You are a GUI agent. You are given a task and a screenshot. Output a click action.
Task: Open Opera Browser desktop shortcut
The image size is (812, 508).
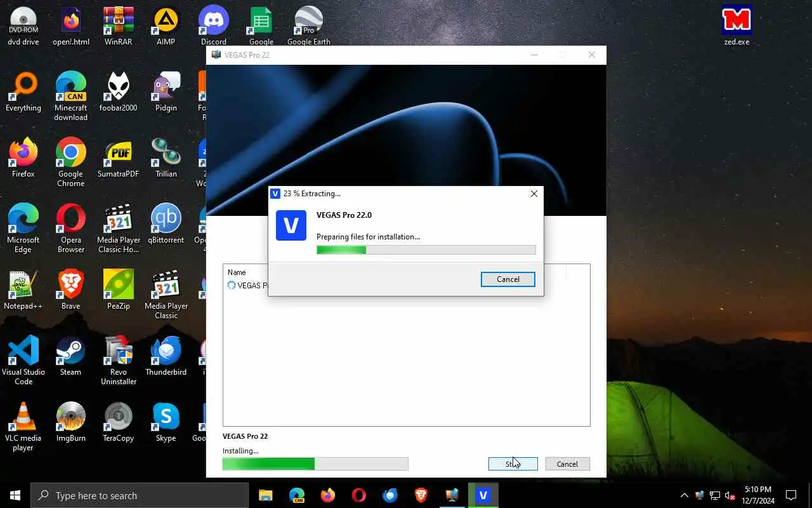click(71, 229)
